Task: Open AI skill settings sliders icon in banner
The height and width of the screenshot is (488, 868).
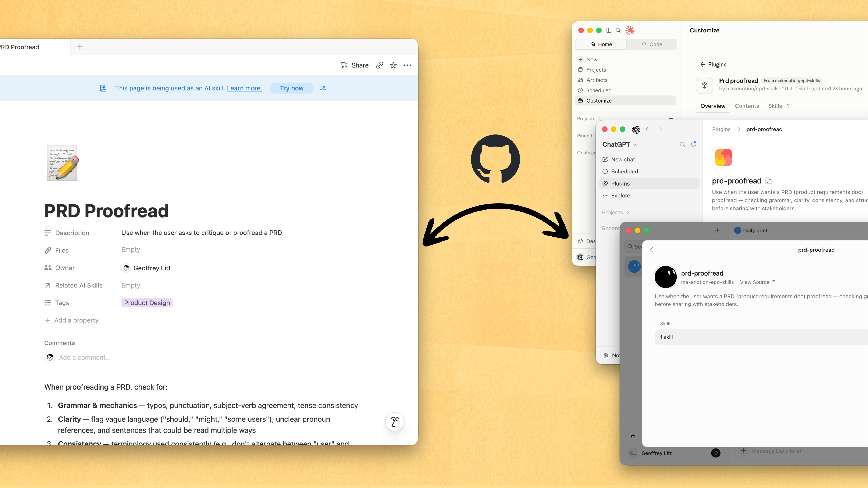Action: 323,88
